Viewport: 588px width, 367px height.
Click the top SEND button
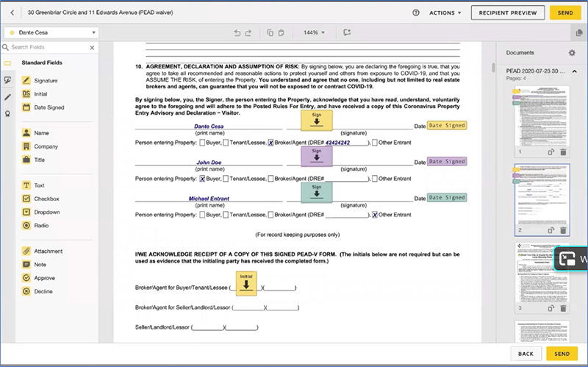565,13
